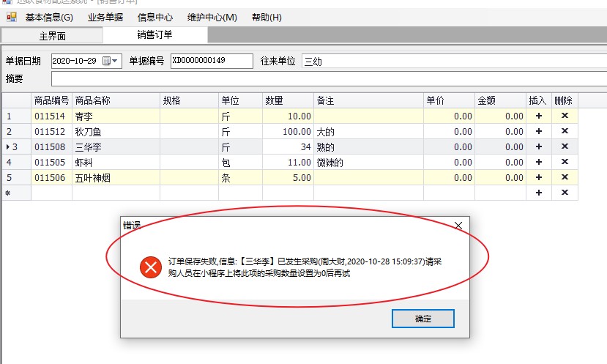Viewport: 607px width, 364px height.
Task: Delete the 五叶神烟 row
Action: pos(565,177)
